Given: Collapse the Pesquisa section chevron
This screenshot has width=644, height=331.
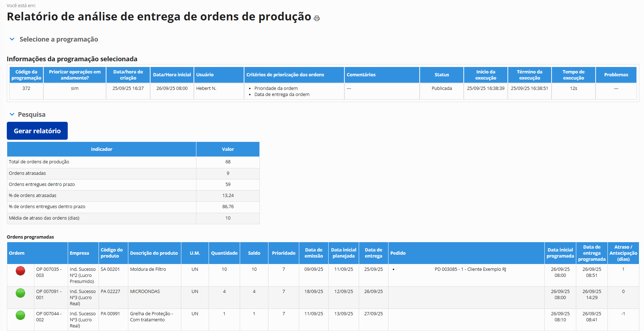Looking at the screenshot, I should pyautogui.click(x=12, y=115).
